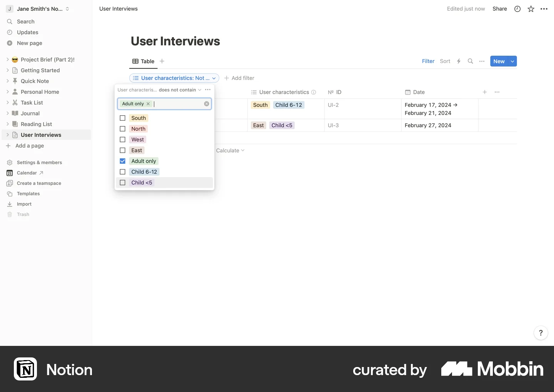Viewport: 554px width, 392px height.
Task: Clear the filter input with x icon
Action: point(207,104)
